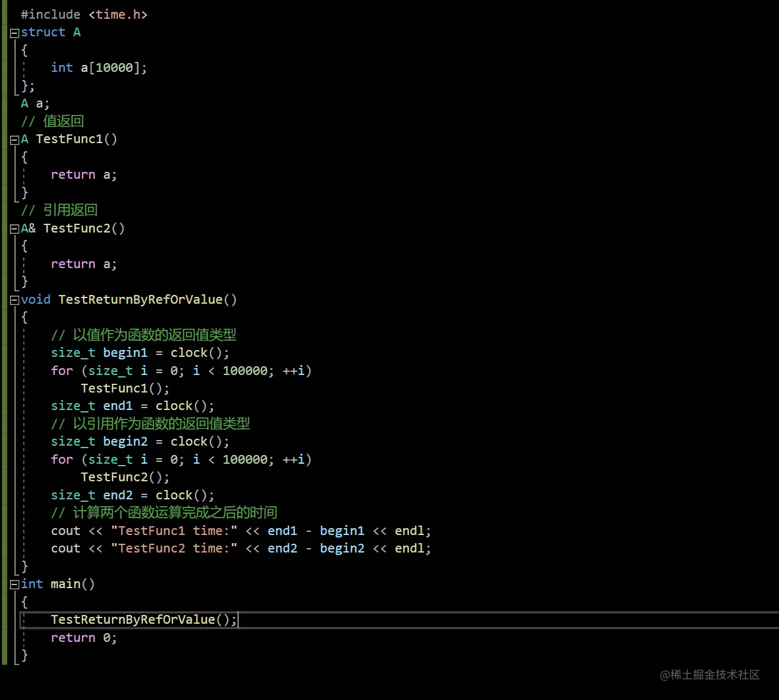Image resolution: width=779 pixels, height=700 pixels.
Task: Click the 以值作为函数的返回值类型 comment
Action: pyautogui.click(x=144, y=335)
